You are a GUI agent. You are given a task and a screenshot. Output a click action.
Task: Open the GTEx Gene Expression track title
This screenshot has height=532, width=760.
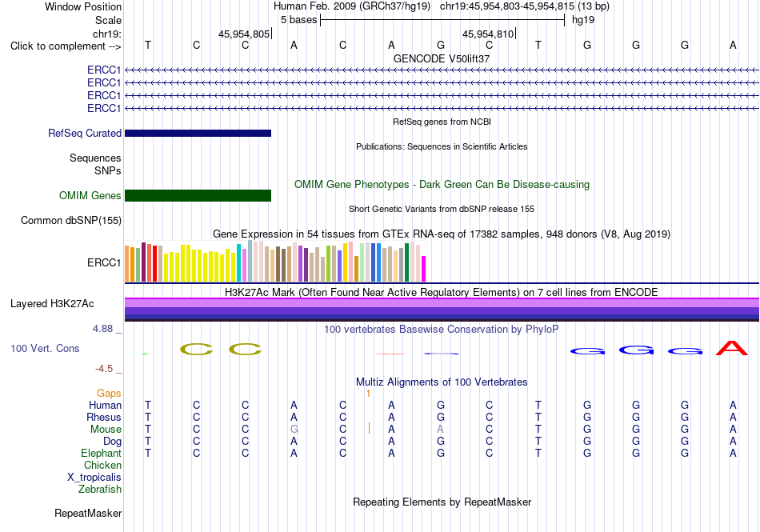pyautogui.click(x=442, y=234)
